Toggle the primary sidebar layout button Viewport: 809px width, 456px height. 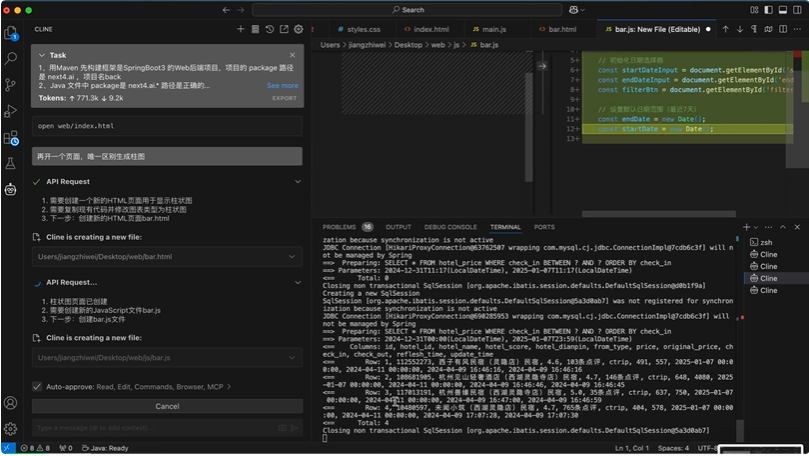(x=768, y=10)
